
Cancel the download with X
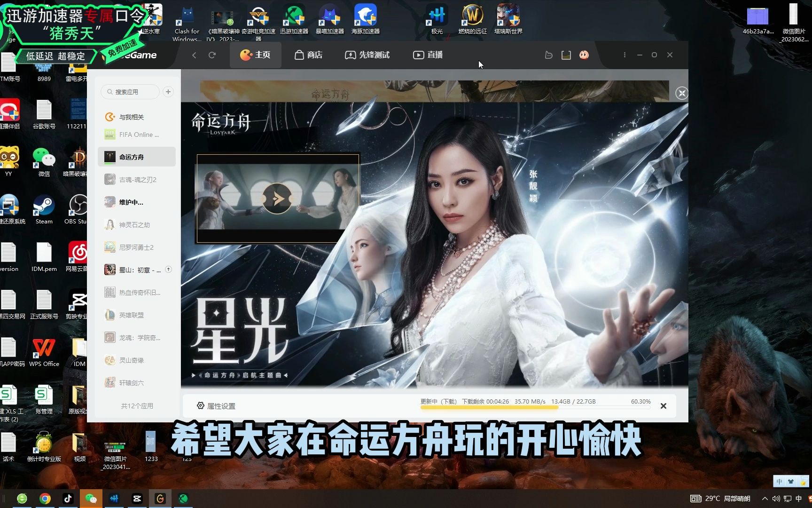click(663, 406)
